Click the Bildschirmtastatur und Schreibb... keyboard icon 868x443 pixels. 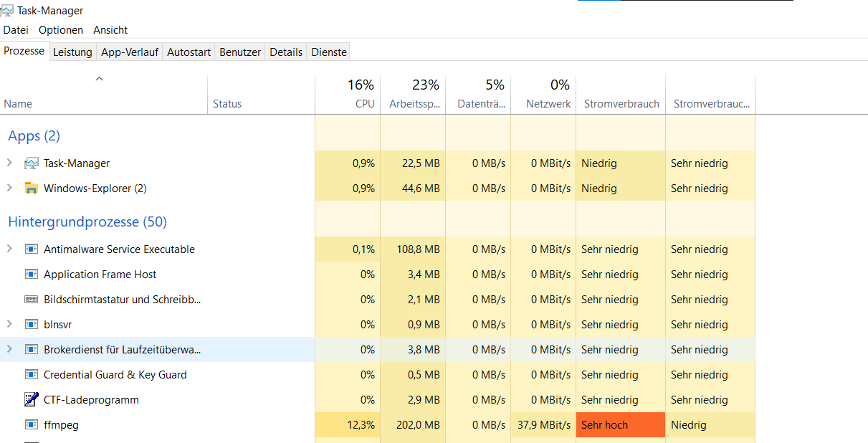pos(32,299)
